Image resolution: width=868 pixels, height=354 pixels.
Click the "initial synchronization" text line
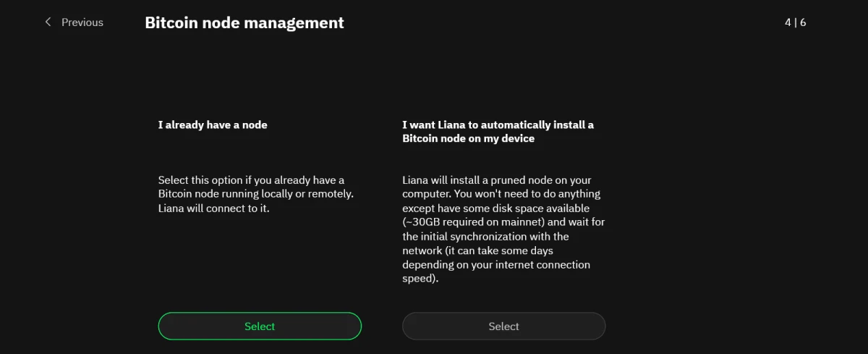[x=485, y=237]
